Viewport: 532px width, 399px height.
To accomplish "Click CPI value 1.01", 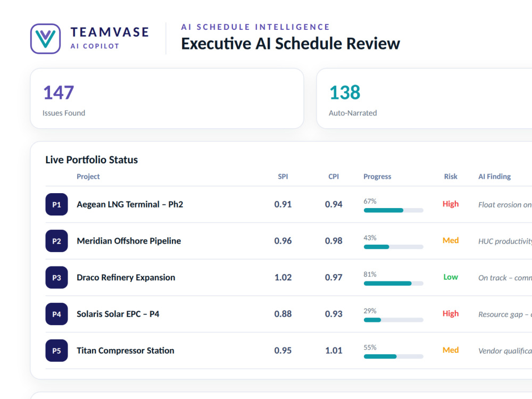I will (334, 351).
